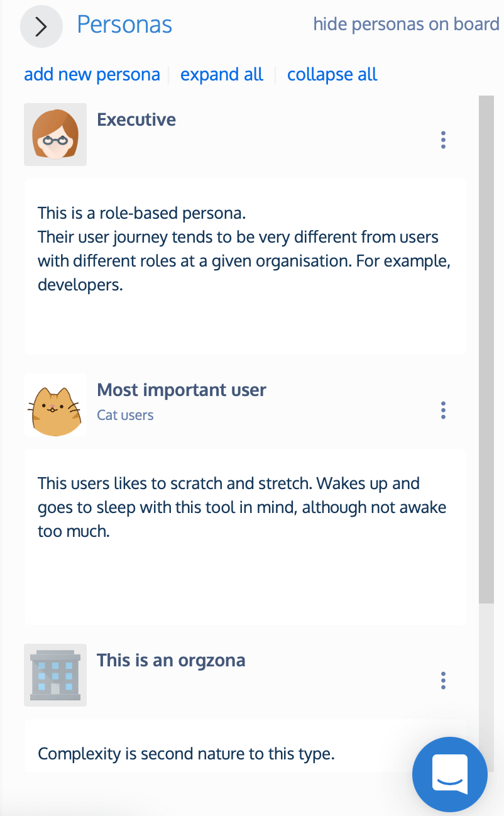The height and width of the screenshot is (816, 504).
Task: Select the building avatar of the orgzona persona
Action: (x=55, y=675)
